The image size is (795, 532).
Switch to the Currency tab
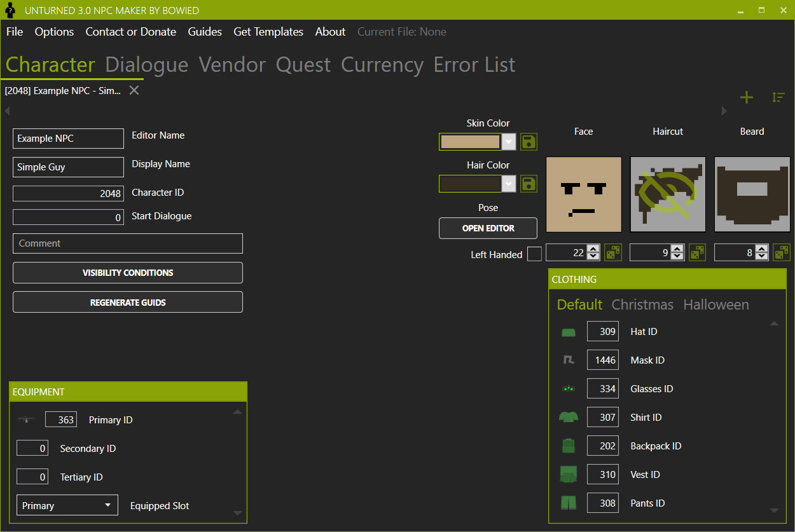[x=382, y=65]
